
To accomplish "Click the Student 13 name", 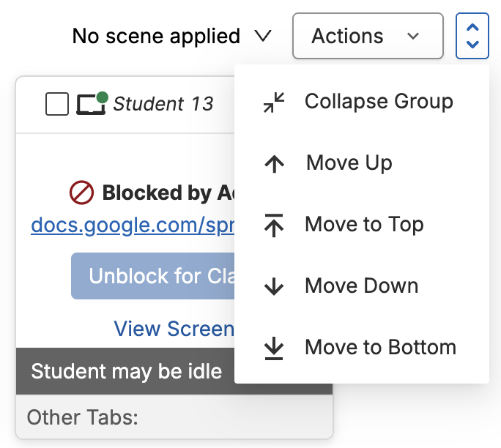I will pyautogui.click(x=163, y=104).
